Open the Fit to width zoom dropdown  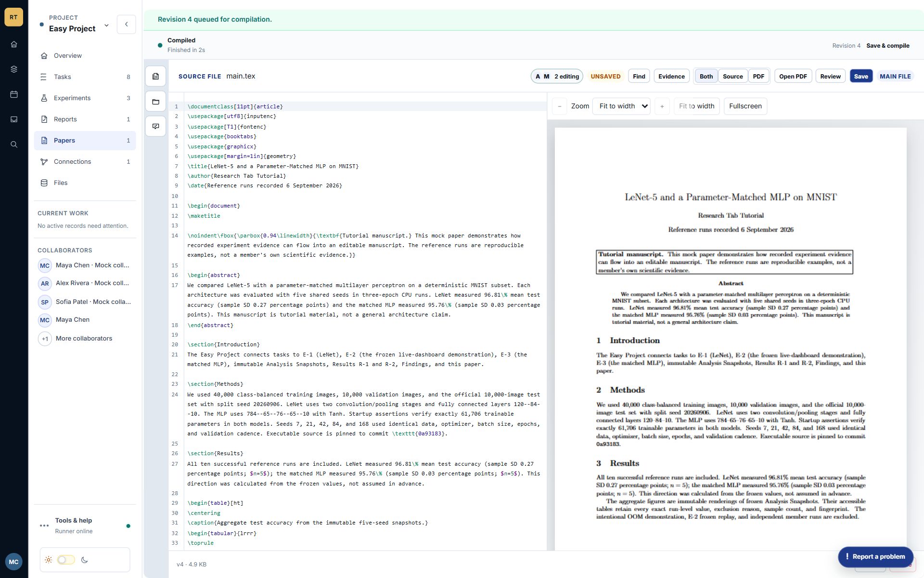[x=621, y=106]
